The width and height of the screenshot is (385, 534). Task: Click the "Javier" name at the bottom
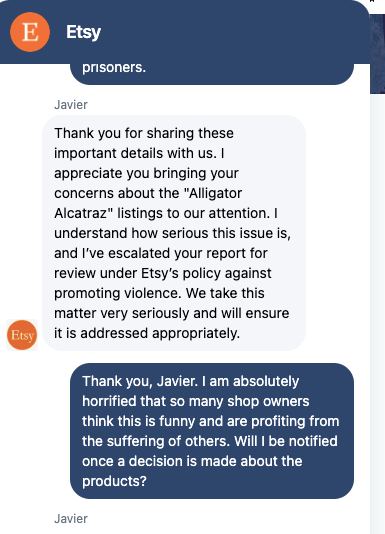pos(71,519)
